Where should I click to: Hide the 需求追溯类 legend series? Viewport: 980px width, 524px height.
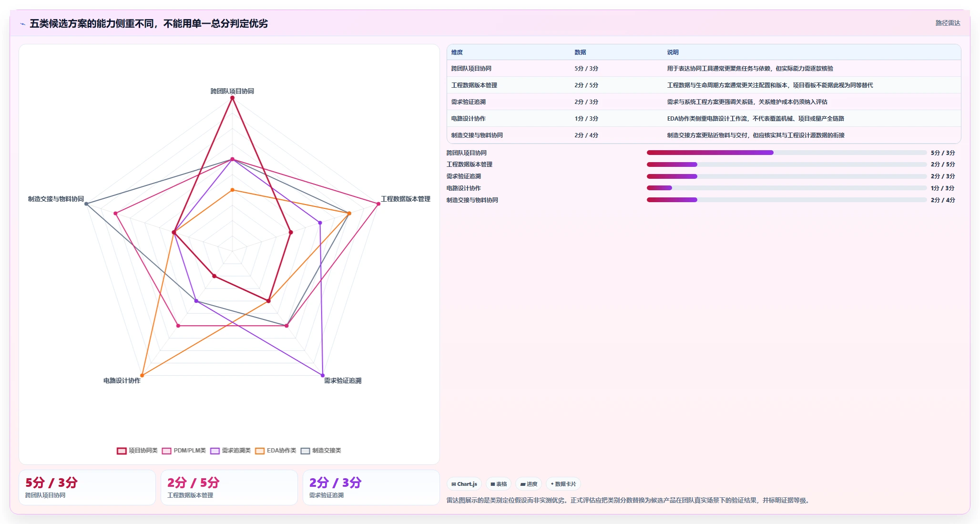pos(231,451)
